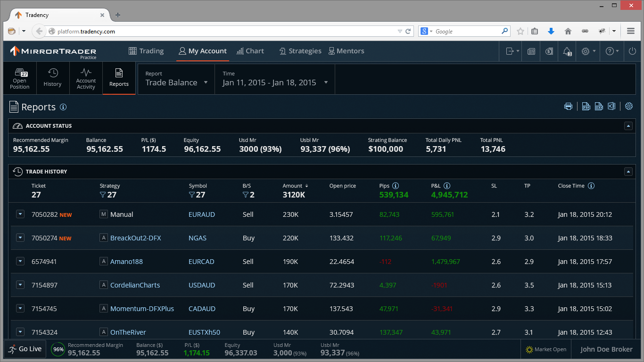Screen dimensions: 644x362
Task: Go to browser home page icon
Action: click(568, 31)
